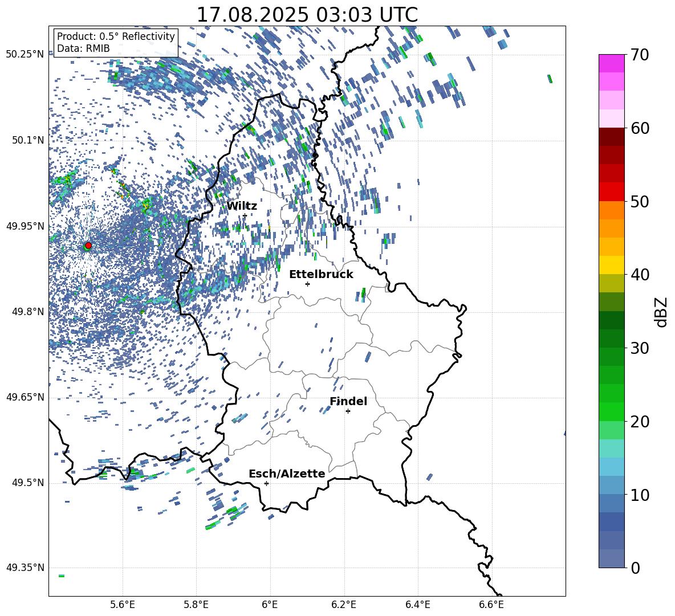Viewport: 675px width, 616px height.
Task: Click the 49.95°N latitude label
Action: 25,226
